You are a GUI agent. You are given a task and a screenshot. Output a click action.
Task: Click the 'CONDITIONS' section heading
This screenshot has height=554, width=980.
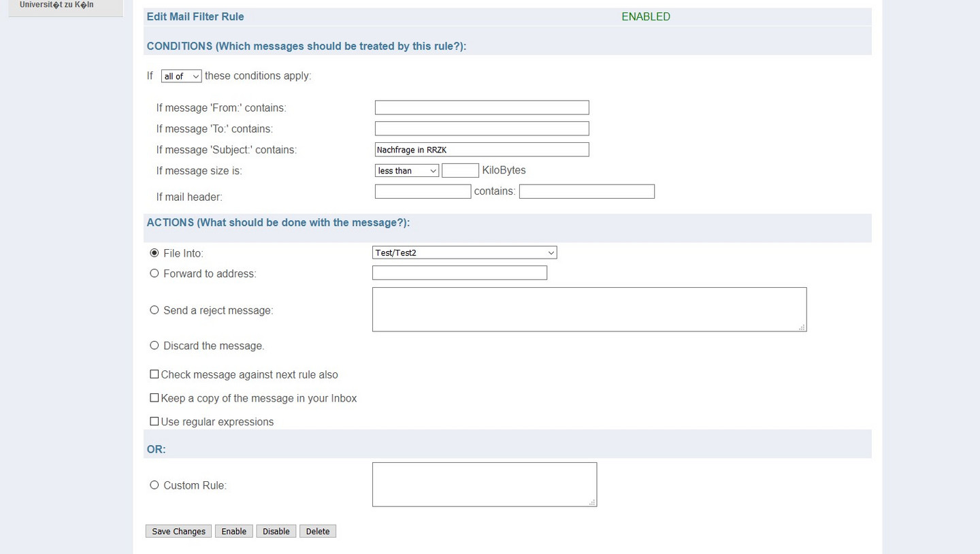coord(306,46)
